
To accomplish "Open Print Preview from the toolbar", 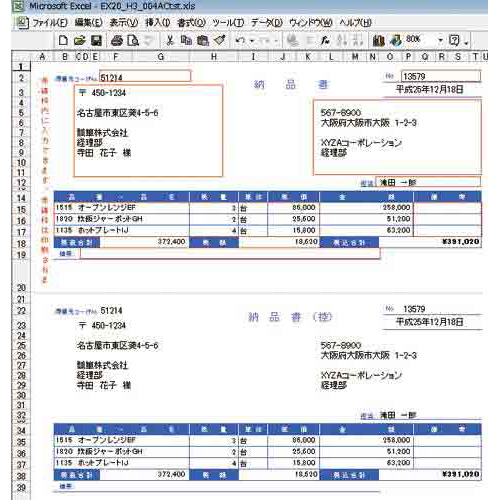I will 133,41.
